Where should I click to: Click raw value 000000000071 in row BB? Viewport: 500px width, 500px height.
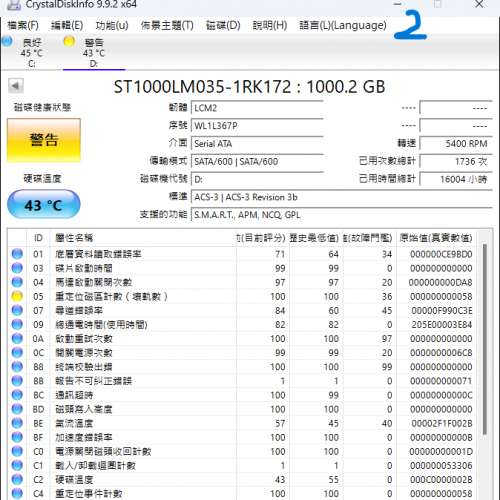(x=441, y=381)
